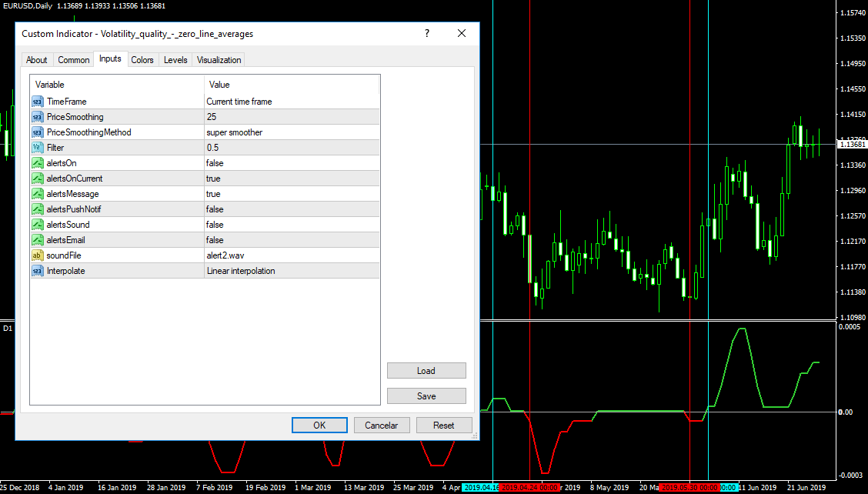Viewport: 868px width, 494px height.
Task: Click the alertsMessage boolean icon
Action: [37, 194]
